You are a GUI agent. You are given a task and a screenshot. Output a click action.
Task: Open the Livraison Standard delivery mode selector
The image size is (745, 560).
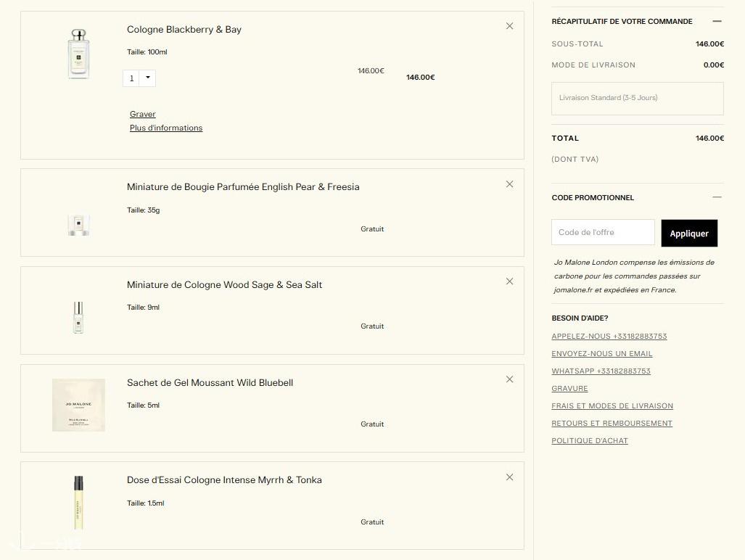tap(637, 99)
